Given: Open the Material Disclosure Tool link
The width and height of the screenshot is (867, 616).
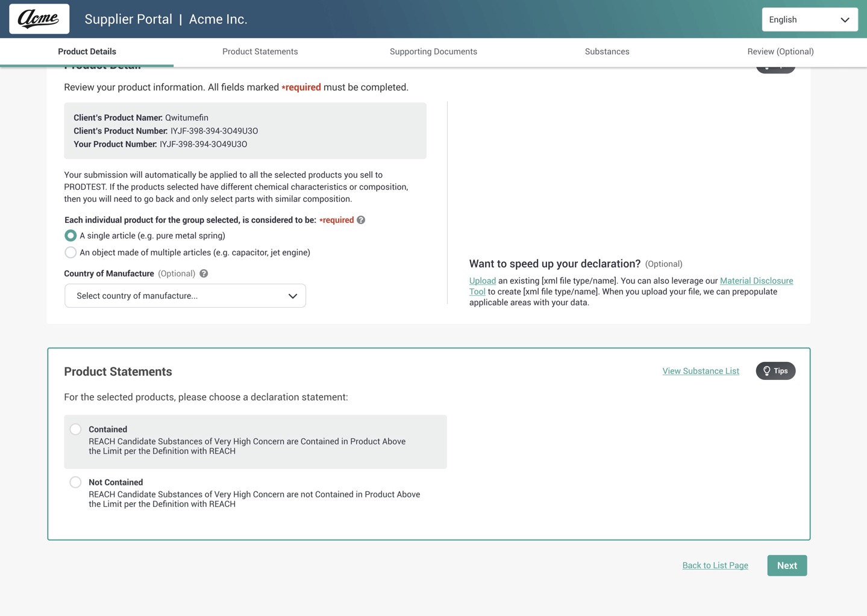Looking at the screenshot, I should [x=756, y=281].
